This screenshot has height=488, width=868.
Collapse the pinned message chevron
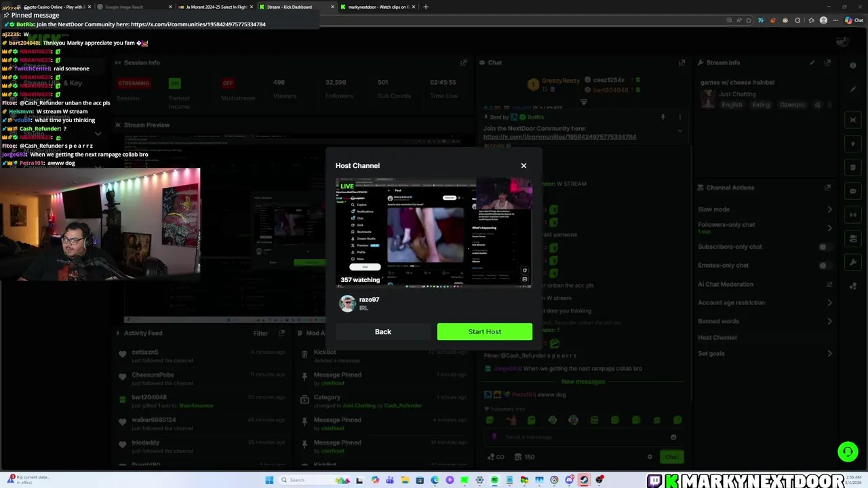[679, 130]
